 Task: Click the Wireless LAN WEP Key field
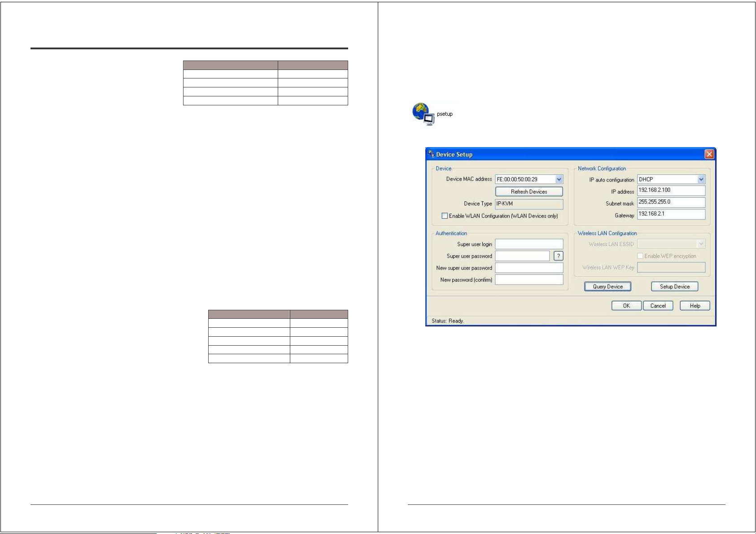click(x=671, y=268)
